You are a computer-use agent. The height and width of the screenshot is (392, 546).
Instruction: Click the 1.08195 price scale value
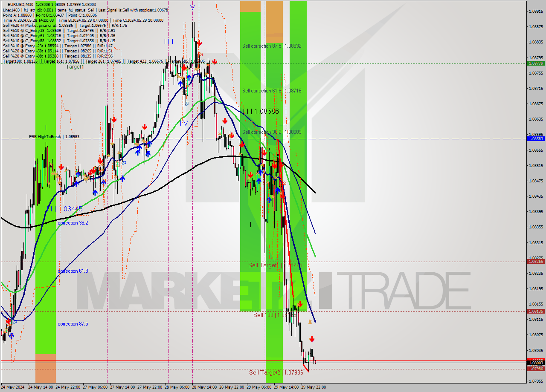coord(536,289)
